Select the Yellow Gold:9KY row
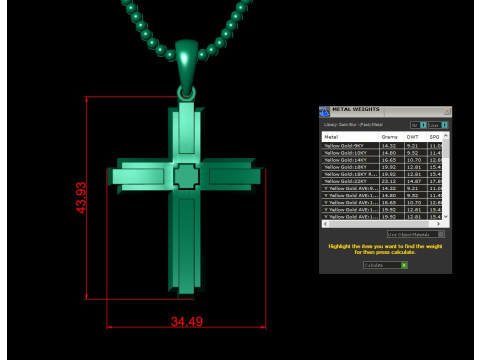 [382, 146]
